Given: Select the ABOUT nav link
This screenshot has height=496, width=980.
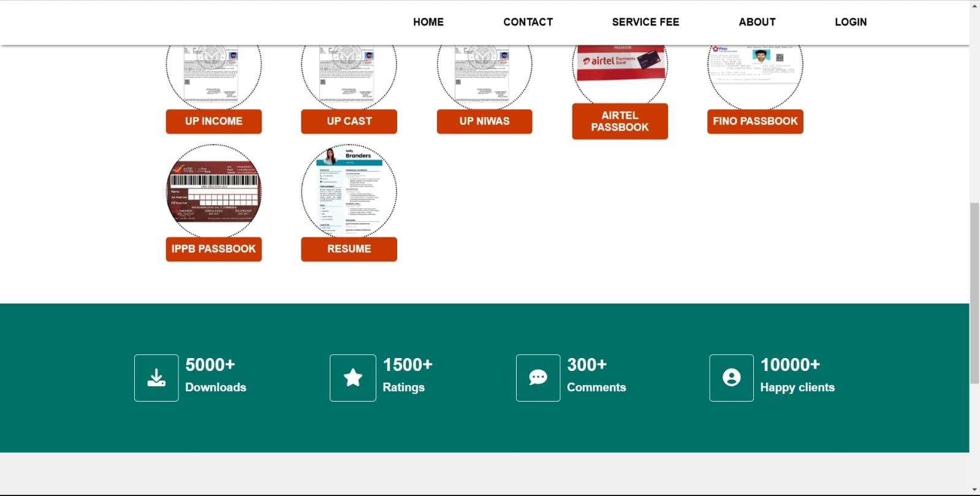Looking at the screenshot, I should coord(757,22).
